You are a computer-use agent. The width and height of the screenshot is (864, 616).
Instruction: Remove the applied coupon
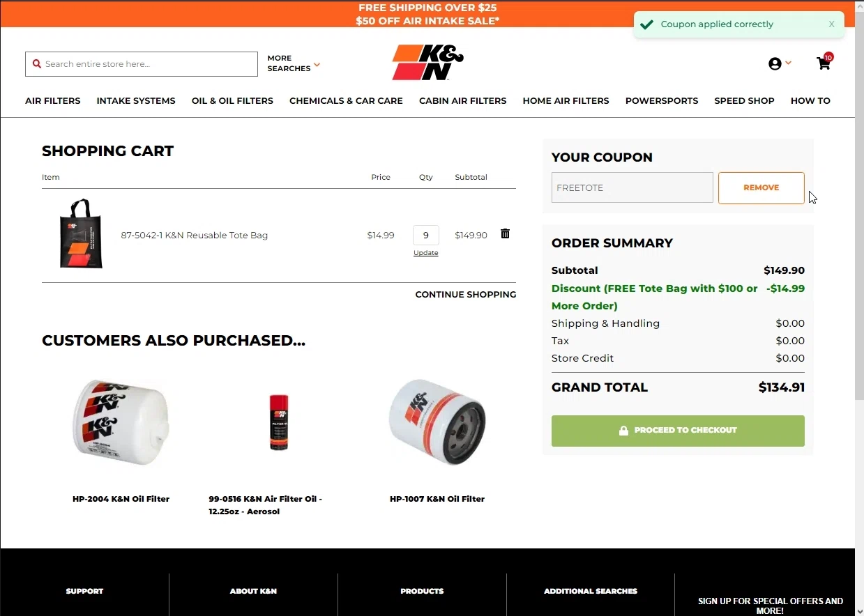[x=761, y=188]
